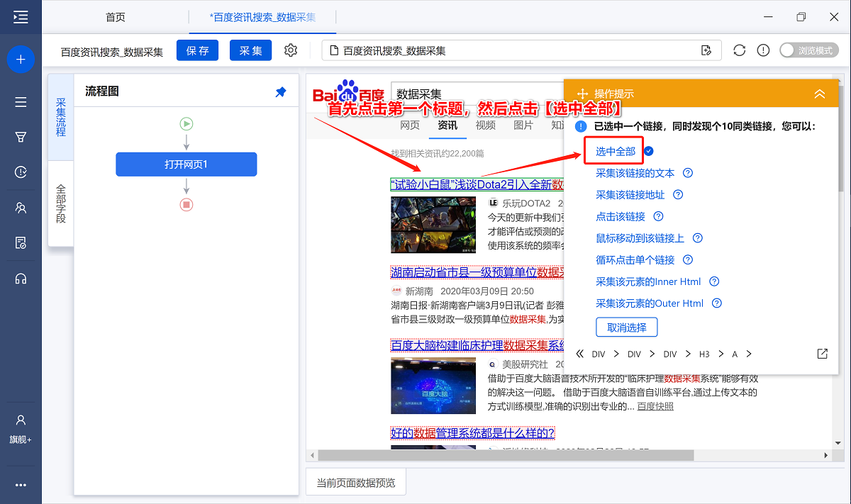The width and height of the screenshot is (851, 504).
Task: Click the exclamation info icon beside 浏览模式
Action: (x=763, y=50)
